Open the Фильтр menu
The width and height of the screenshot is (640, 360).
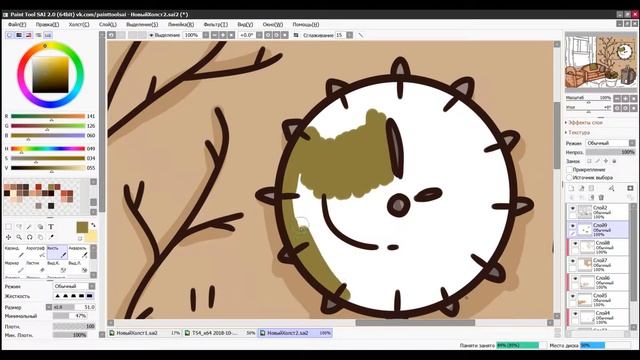click(x=216, y=24)
